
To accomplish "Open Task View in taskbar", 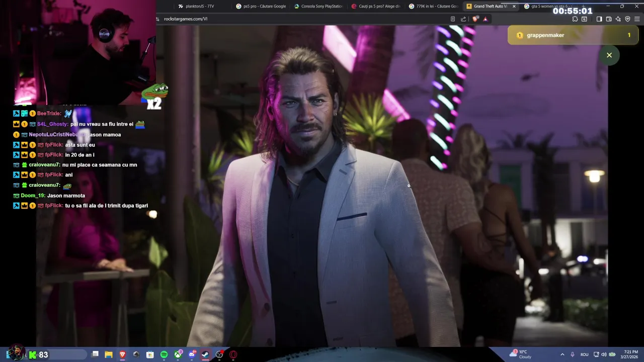I will pyautogui.click(x=95, y=354).
